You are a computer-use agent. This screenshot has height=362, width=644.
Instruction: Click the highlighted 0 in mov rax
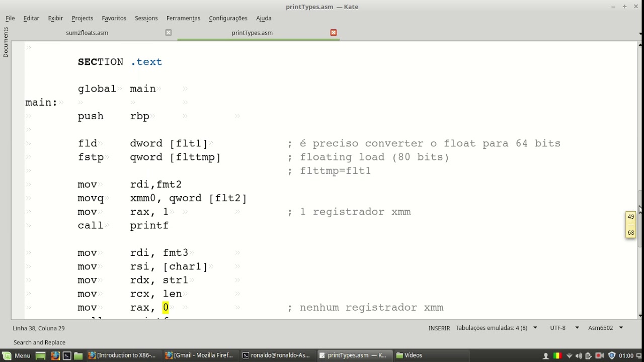[x=166, y=308]
